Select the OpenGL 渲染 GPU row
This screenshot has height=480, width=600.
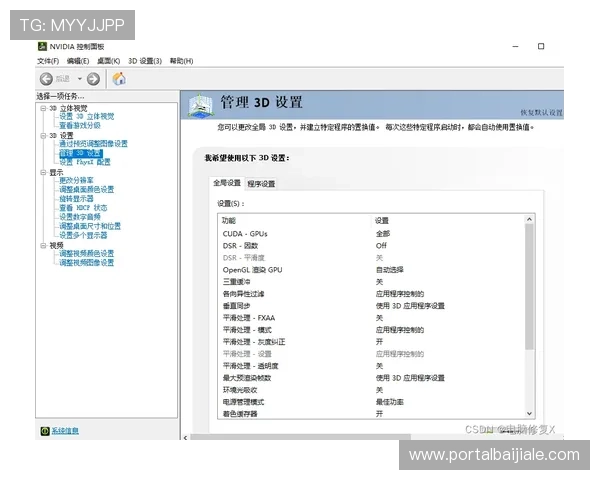click(x=371, y=270)
